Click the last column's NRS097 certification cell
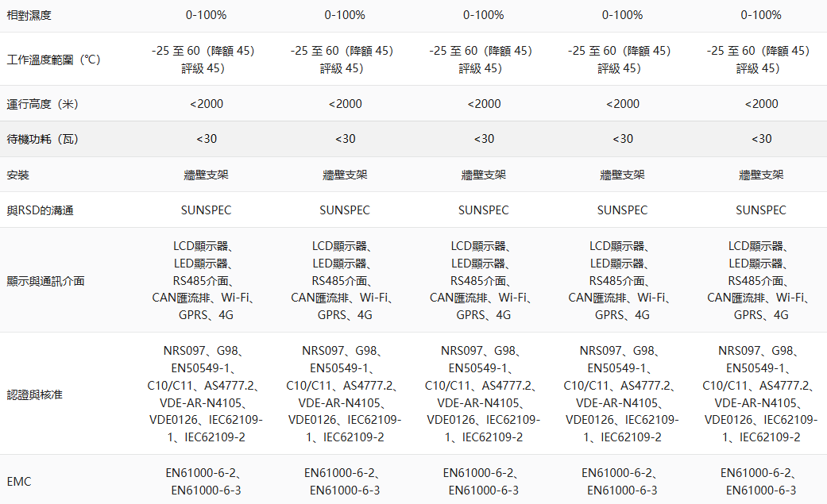 click(x=761, y=394)
